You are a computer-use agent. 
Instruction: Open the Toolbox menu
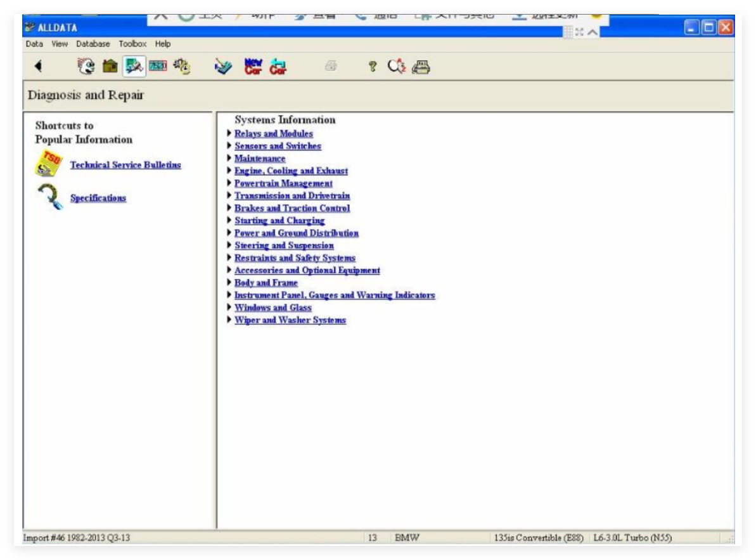coord(132,44)
